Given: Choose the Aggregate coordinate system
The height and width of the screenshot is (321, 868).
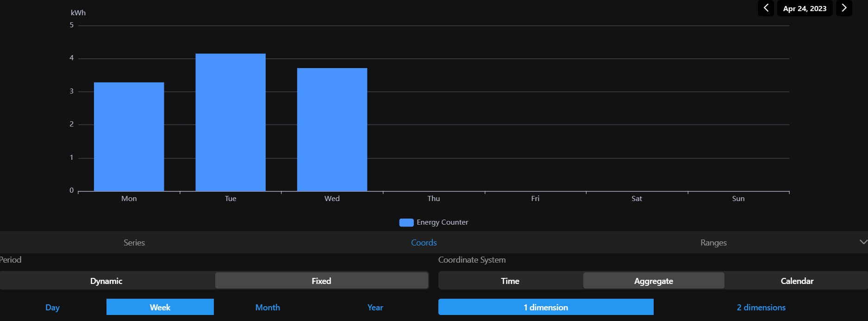Looking at the screenshot, I should (654, 281).
